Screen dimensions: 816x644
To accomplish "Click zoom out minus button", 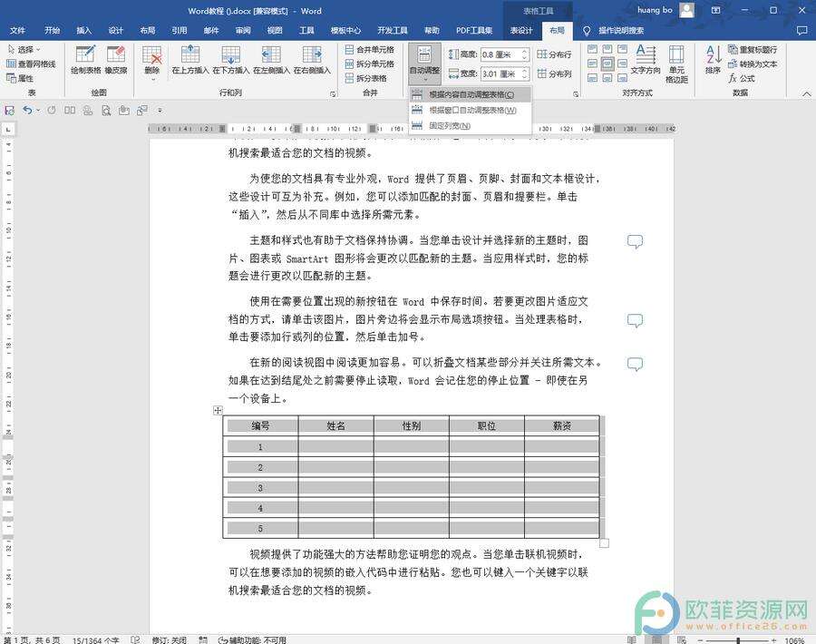I will (x=700, y=640).
